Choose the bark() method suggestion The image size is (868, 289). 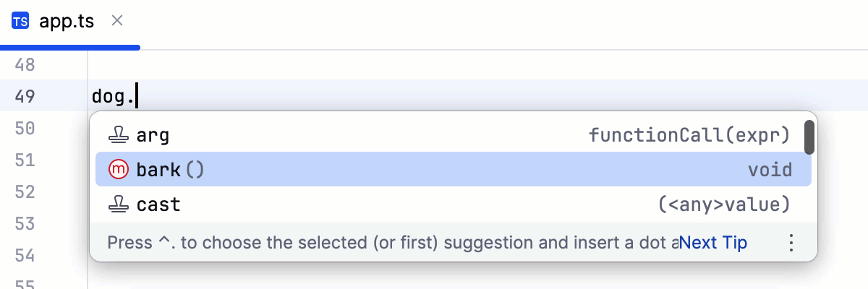point(171,170)
